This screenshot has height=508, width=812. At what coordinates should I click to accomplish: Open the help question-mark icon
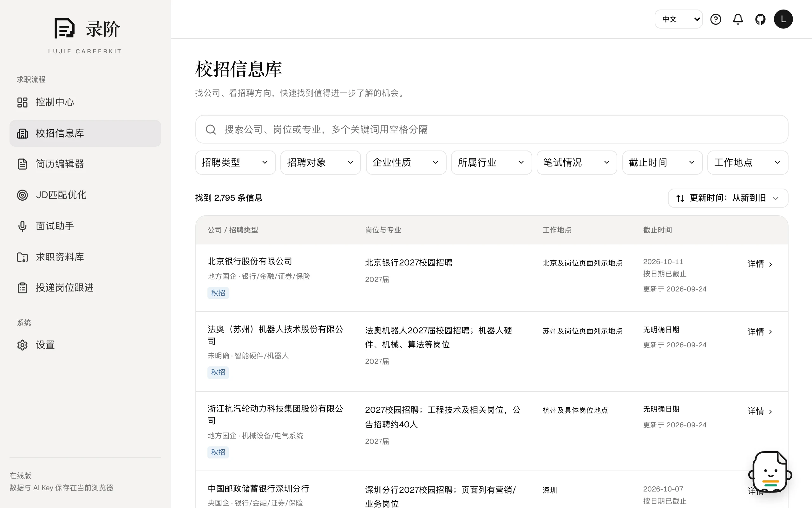(715, 19)
